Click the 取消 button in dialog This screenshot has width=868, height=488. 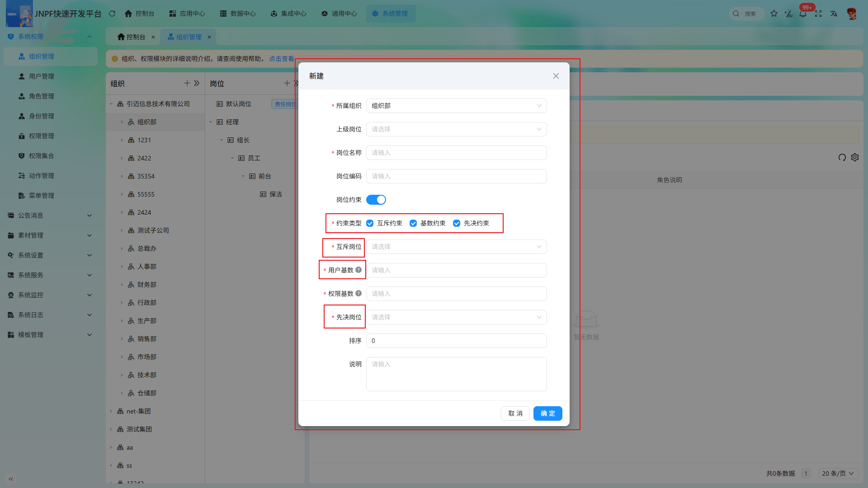click(x=515, y=413)
